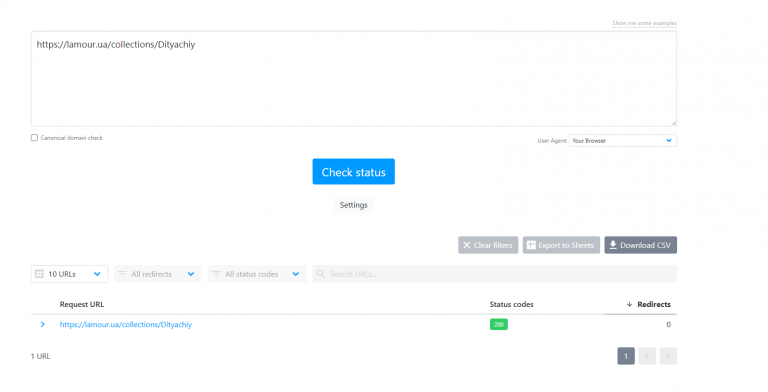This screenshot has height=392, width=768.
Task: Click inside the URL list text area
Action: click(354, 79)
